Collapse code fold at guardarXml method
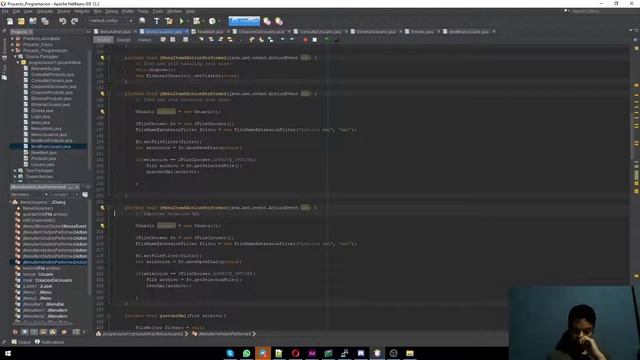 [109, 316]
